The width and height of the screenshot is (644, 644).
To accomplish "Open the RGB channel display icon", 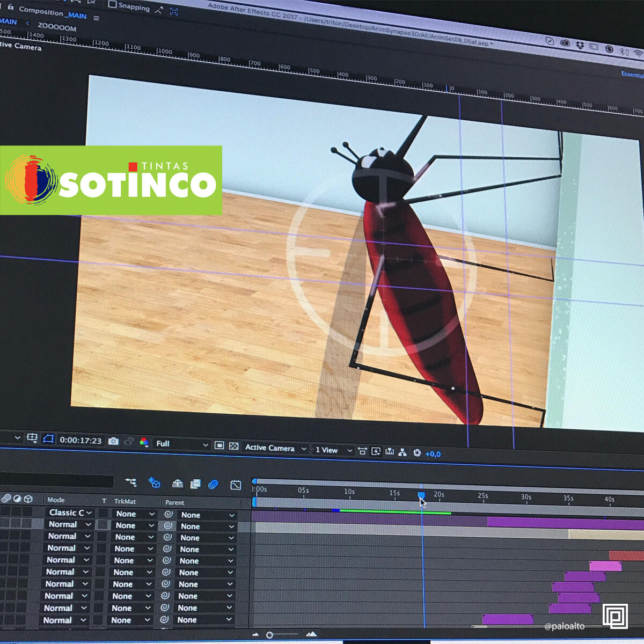I will pos(144,442).
